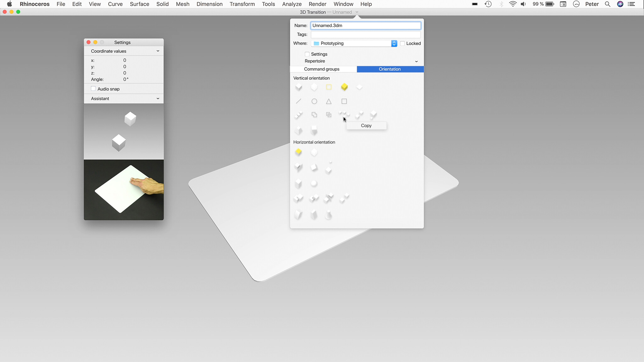Toggle Audio snap on or off
The height and width of the screenshot is (362, 644).
pos(93,89)
